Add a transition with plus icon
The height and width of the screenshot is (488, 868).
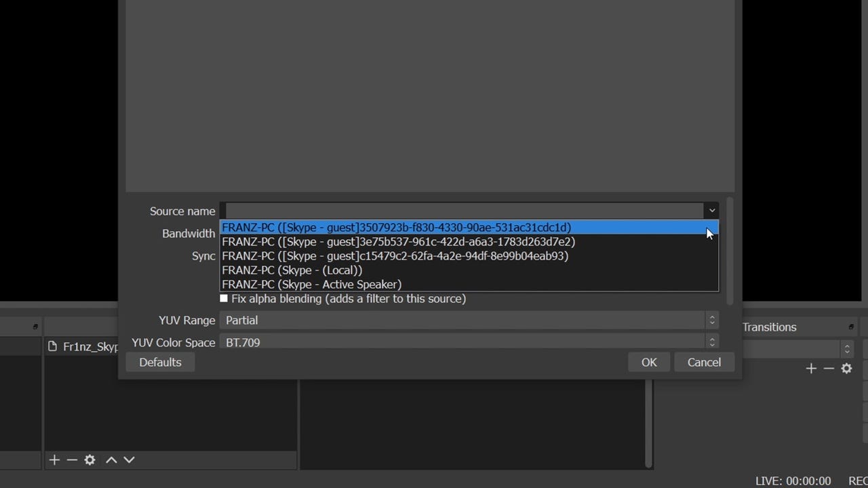(811, 368)
